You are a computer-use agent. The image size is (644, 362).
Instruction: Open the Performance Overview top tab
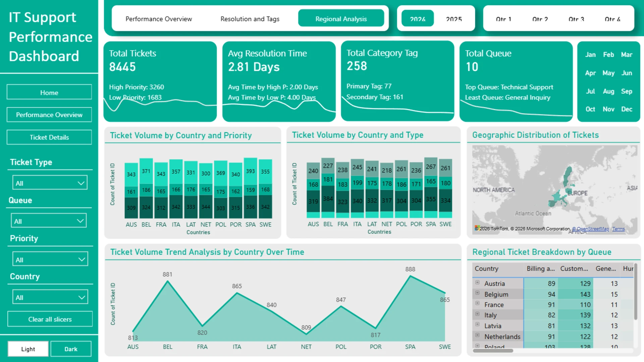159,19
